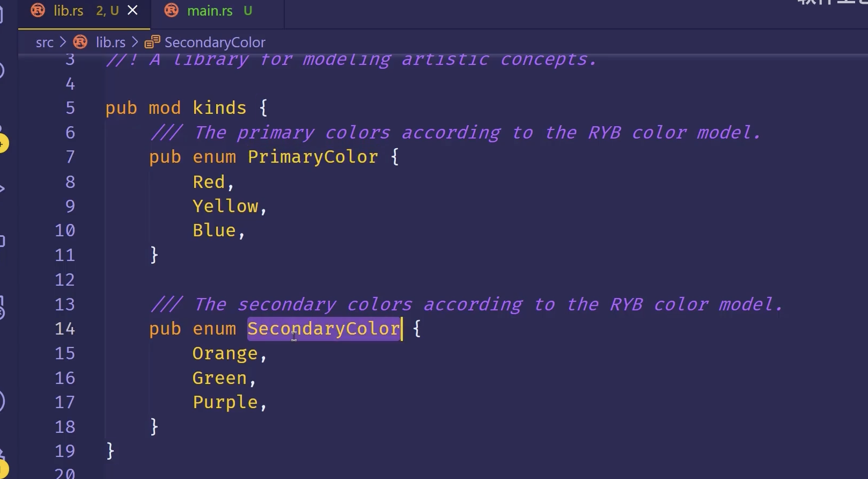Close the lib.rs editor tab

(x=133, y=10)
